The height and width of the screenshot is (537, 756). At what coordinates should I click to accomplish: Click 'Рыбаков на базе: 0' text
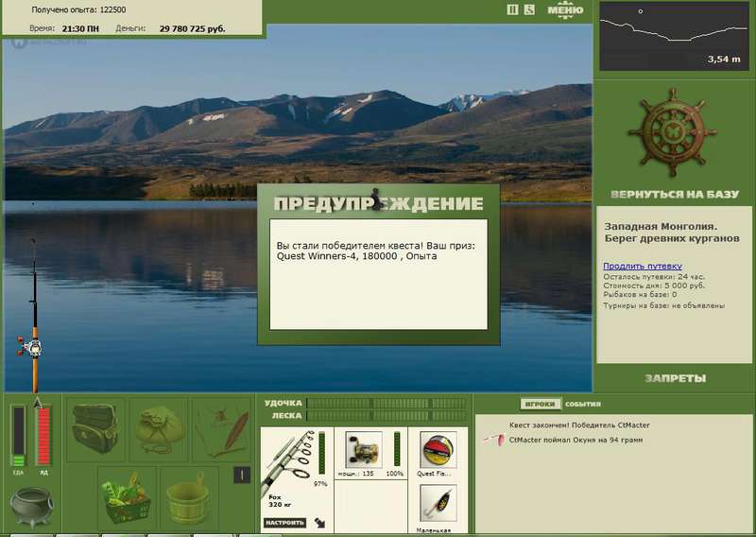pyautogui.click(x=640, y=294)
